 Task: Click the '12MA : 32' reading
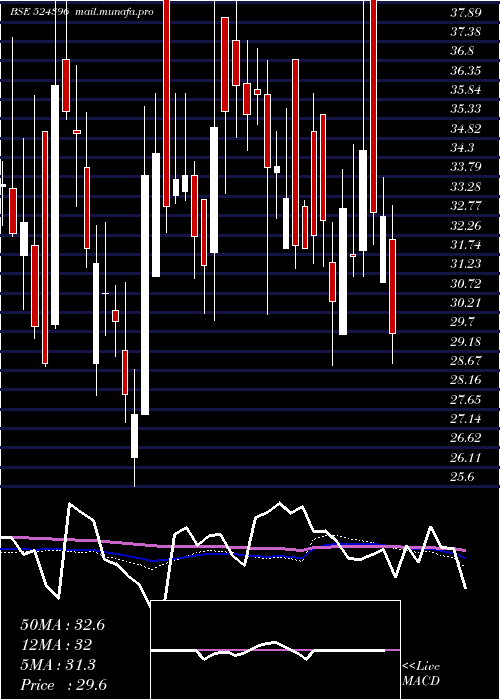pyautogui.click(x=56, y=645)
